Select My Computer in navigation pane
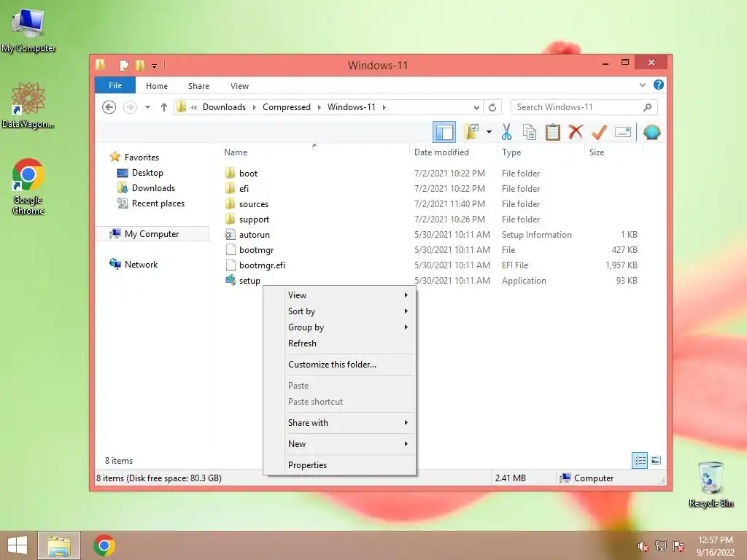747x560 pixels. [x=152, y=234]
